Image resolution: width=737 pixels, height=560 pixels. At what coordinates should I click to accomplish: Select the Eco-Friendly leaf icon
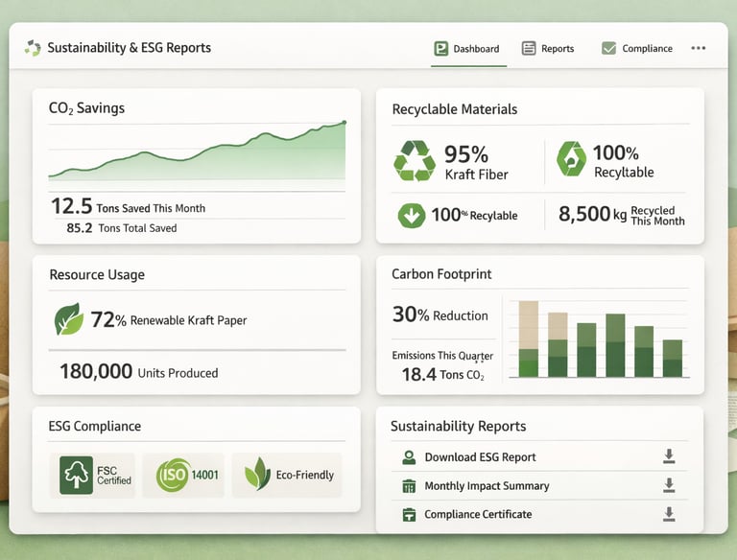point(257,474)
